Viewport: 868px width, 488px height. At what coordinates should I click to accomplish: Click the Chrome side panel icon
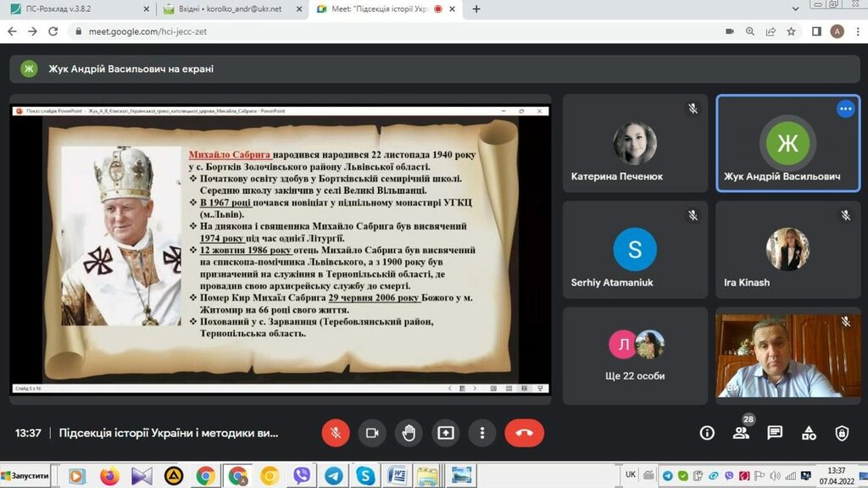pos(816,31)
